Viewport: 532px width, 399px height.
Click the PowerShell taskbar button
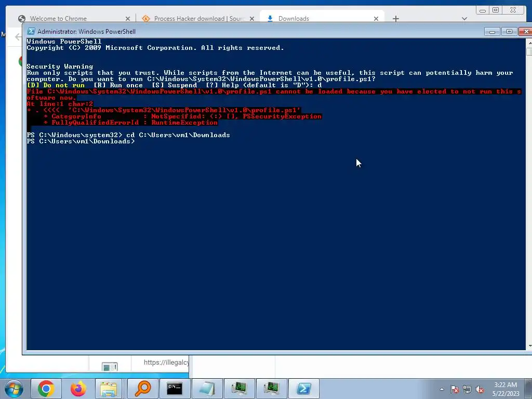coord(303,389)
